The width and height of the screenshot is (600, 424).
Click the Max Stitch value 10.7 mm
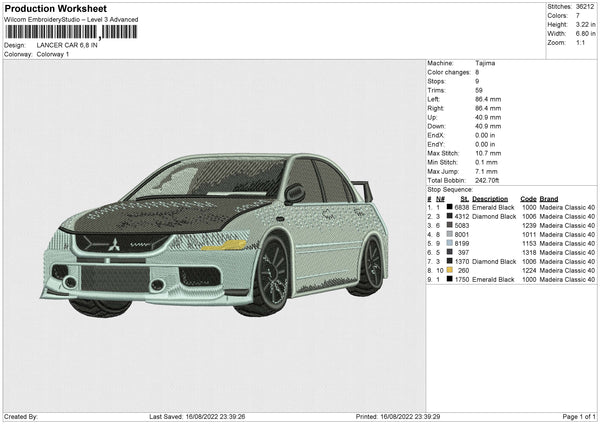click(x=488, y=153)
